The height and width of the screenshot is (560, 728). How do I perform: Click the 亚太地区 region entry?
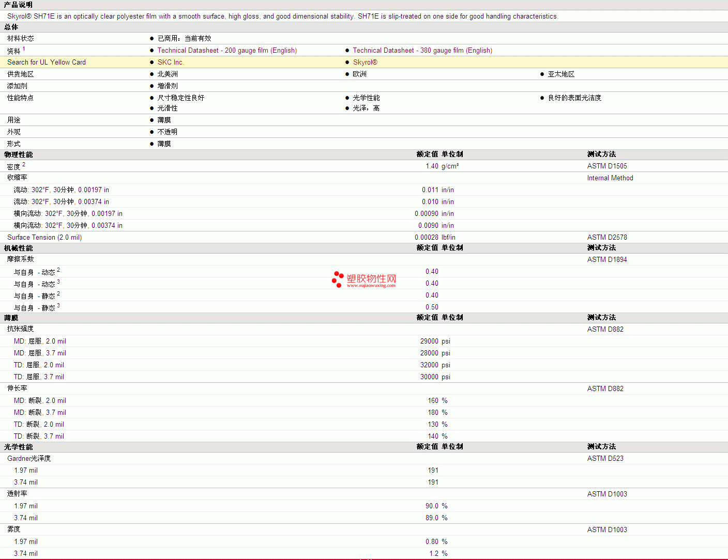point(562,74)
